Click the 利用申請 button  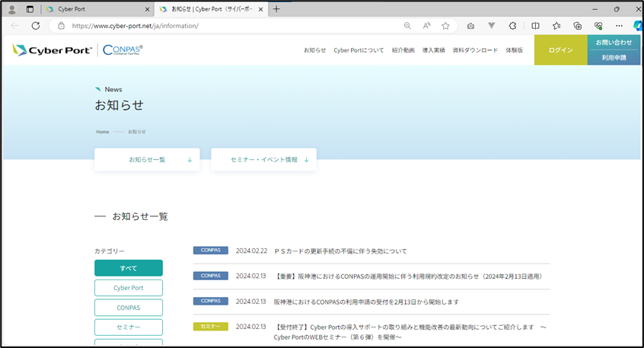point(614,58)
